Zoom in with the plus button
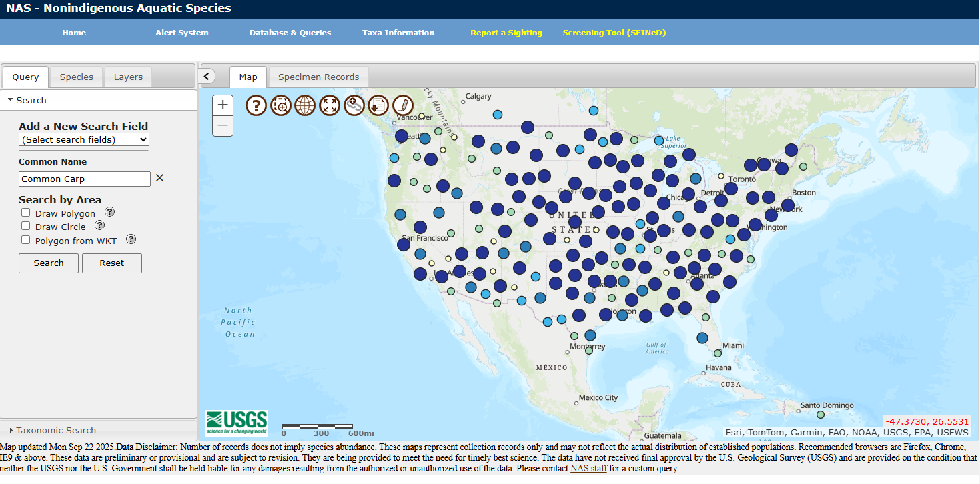Viewport: 980px width, 484px height. (223, 105)
